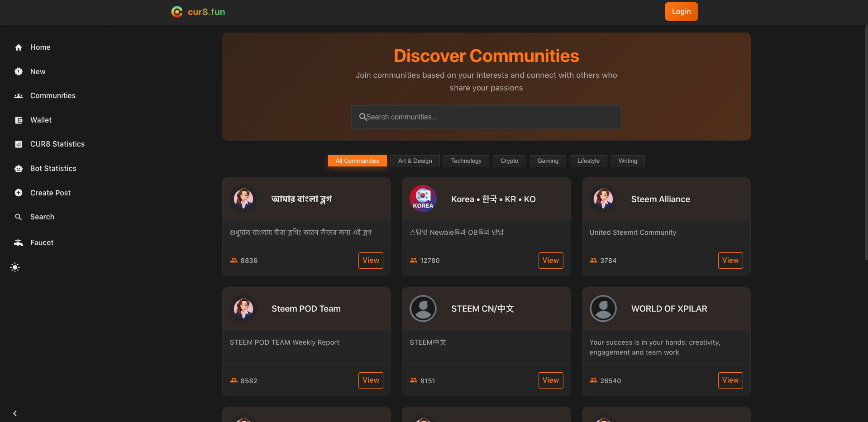The height and width of the screenshot is (422, 868).
Task: Click the Discover Communities heading
Action: (x=486, y=56)
